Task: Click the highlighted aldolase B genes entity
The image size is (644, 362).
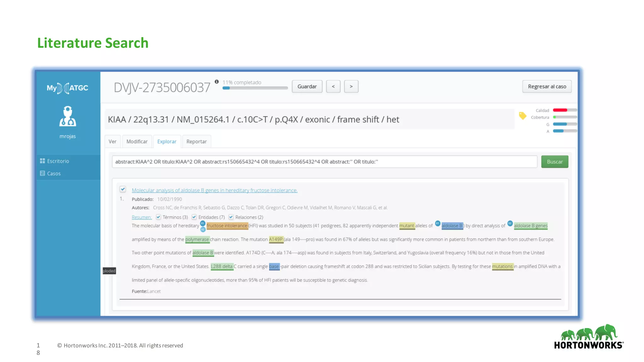Action: click(531, 226)
